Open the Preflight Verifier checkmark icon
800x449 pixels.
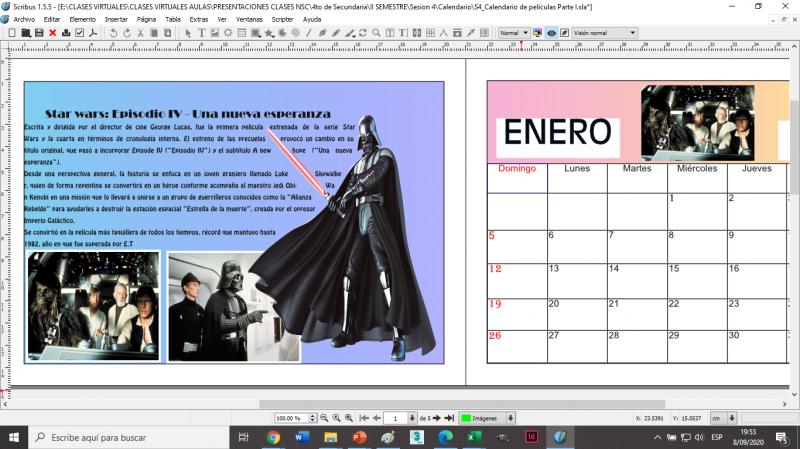(80, 33)
